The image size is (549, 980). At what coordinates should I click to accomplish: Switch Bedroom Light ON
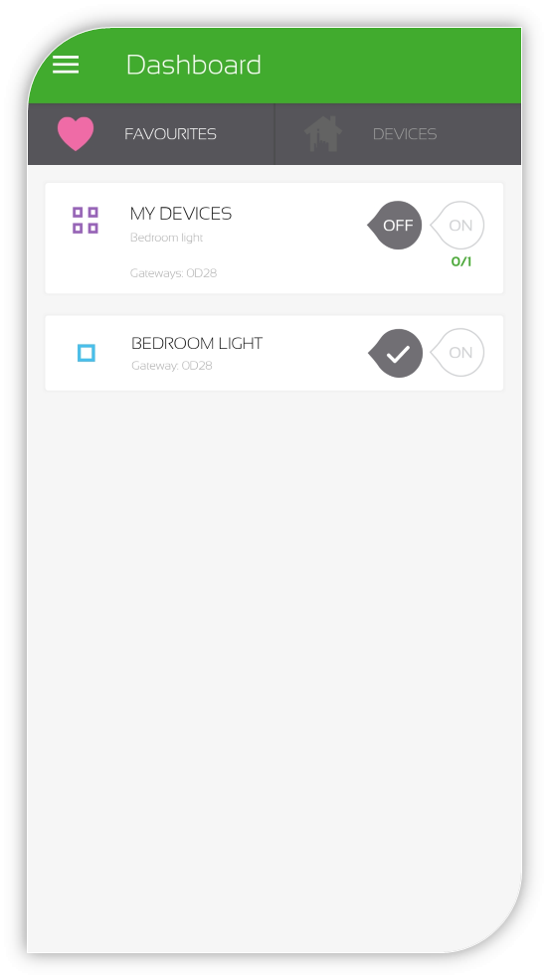coord(457,353)
